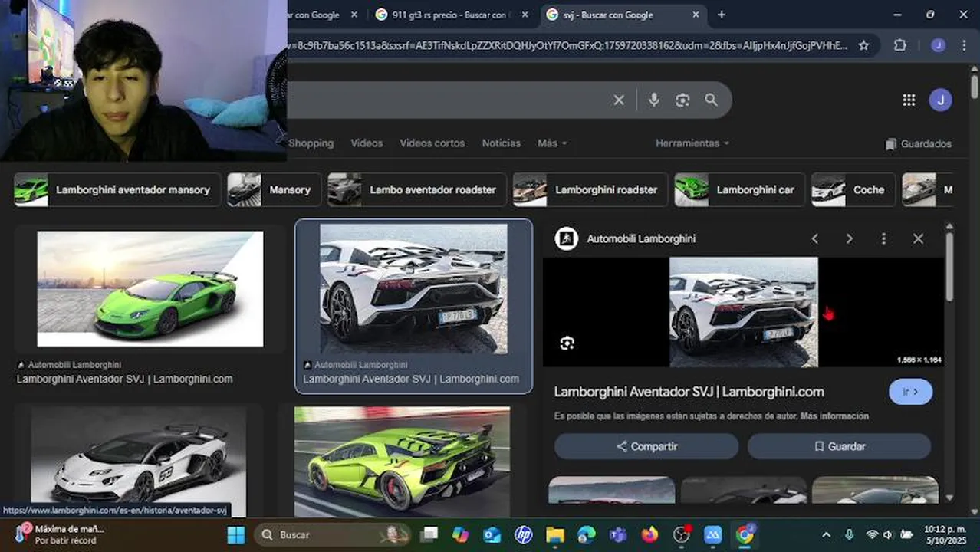Go to previous image in preview panel

815,238
